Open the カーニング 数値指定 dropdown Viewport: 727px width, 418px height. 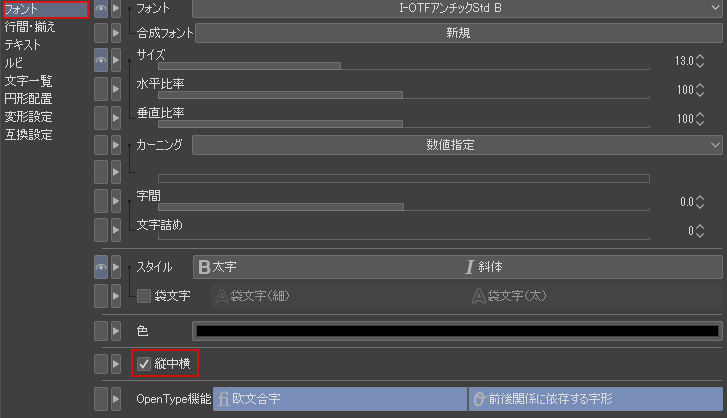tap(457, 145)
